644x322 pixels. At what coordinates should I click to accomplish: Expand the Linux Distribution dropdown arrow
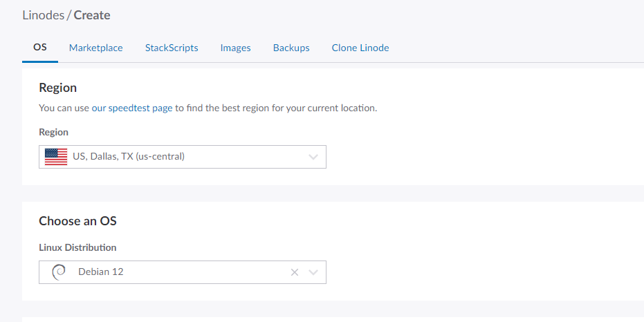[313, 272]
